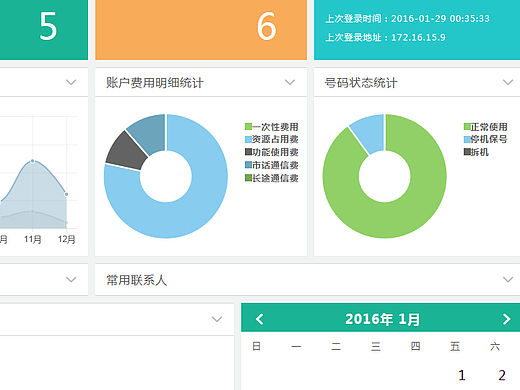This screenshot has height=390, width=520.
Task: Click the 11月 data point on line chart
Action: coord(33,161)
